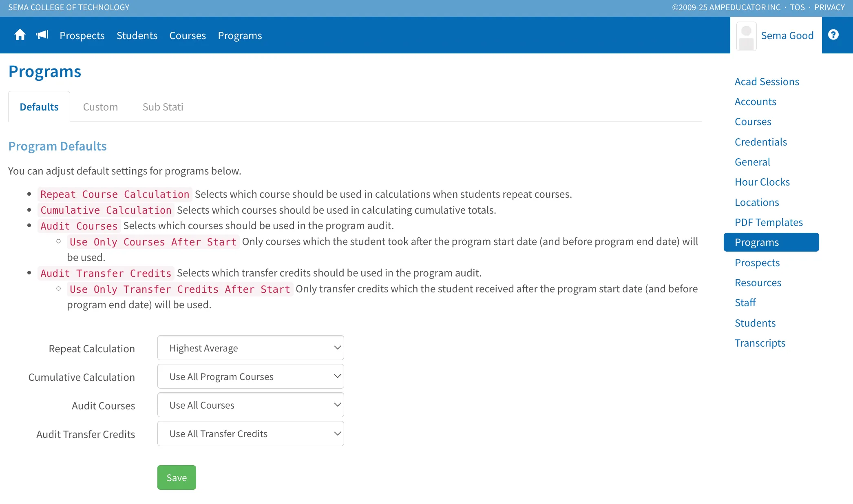Open Courses in the top navigation bar

[x=188, y=35]
